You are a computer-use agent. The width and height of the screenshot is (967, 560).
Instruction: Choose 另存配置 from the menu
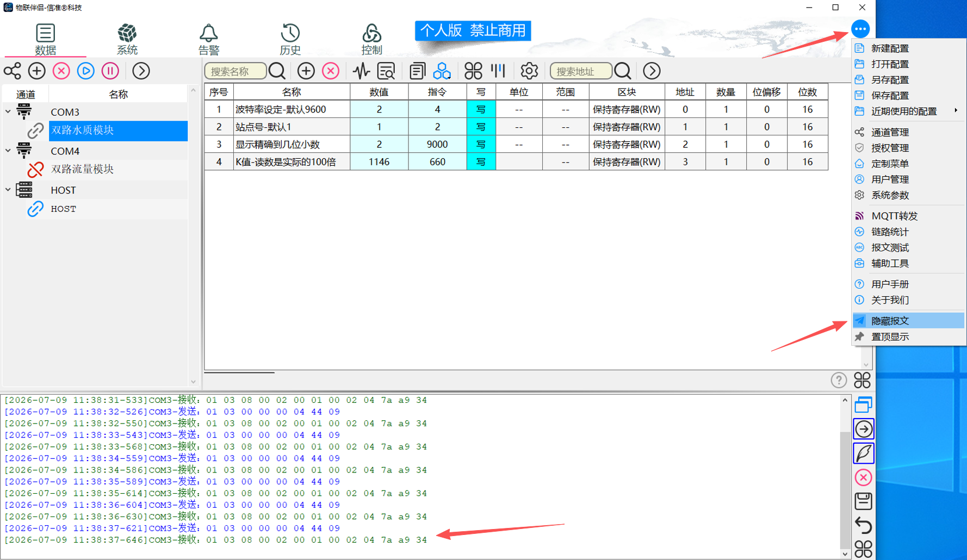pos(908,80)
